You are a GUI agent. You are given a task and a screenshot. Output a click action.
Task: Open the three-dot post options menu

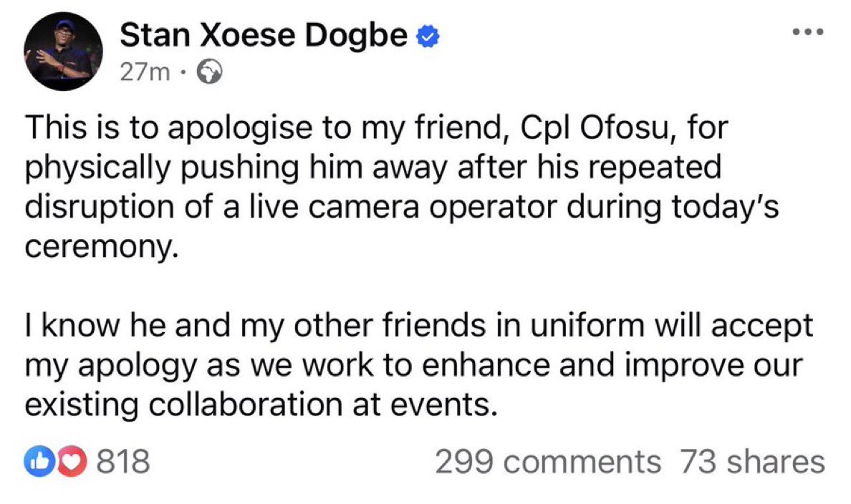tap(808, 31)
